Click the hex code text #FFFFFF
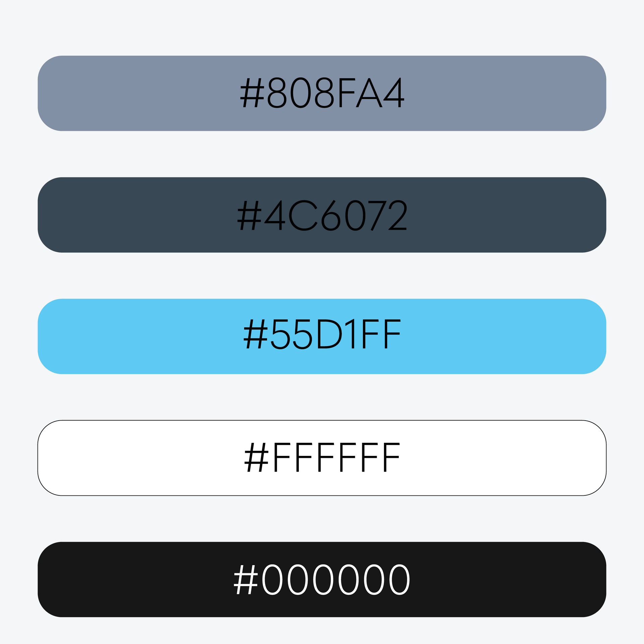Image resolution: width=644 pixels, height=644 pixels. (322, 457)
